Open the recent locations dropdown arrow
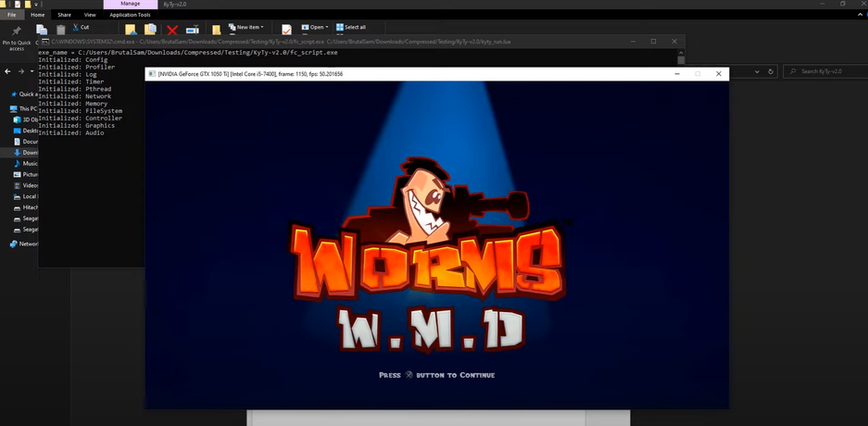Image resolution: width=868 pixels, height=426 pixels. pyautogui.click(x=32, y=71)
